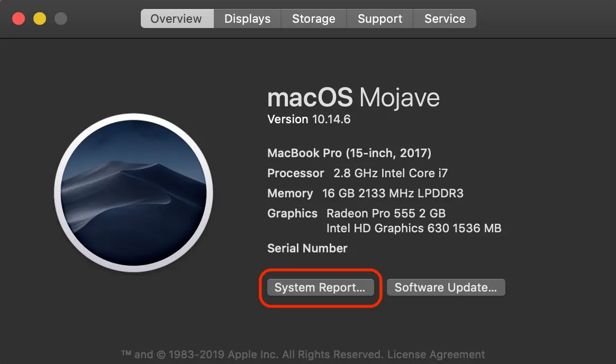Close the About This Mac window
The image size is (616, 364).
(x=19, y=19)
